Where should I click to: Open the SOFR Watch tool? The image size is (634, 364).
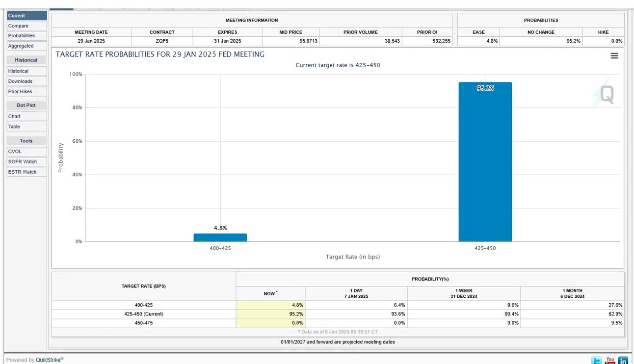point(27,162)
